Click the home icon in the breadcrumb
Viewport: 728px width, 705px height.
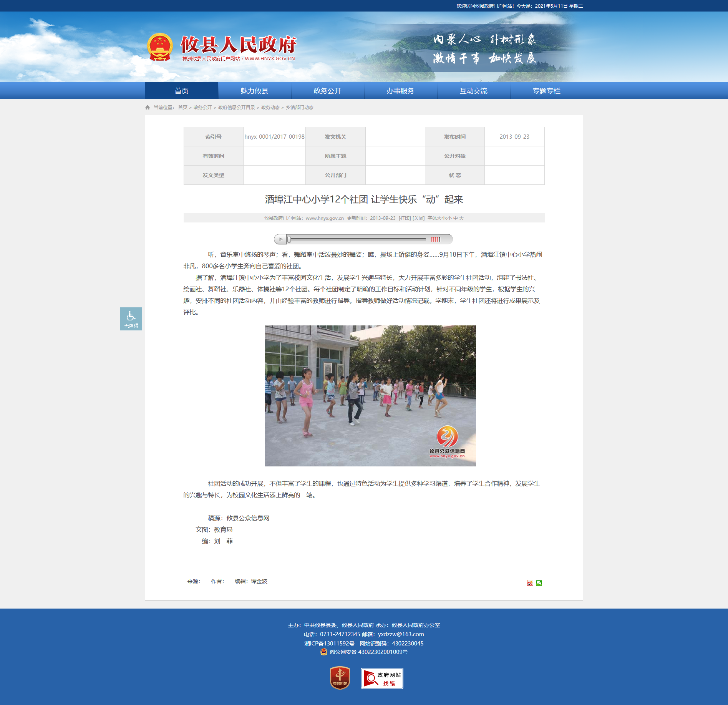[x=148, y=108]
